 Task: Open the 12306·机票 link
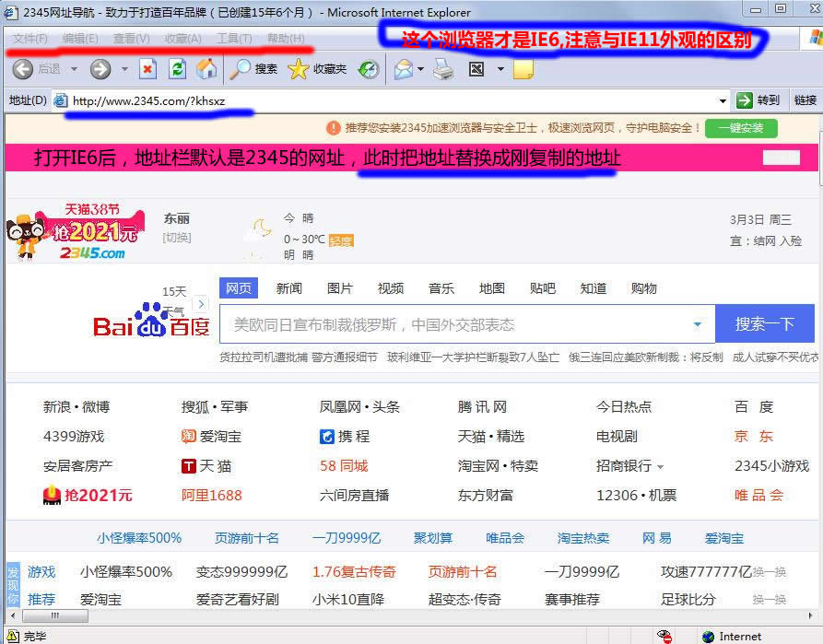point(637,495)
